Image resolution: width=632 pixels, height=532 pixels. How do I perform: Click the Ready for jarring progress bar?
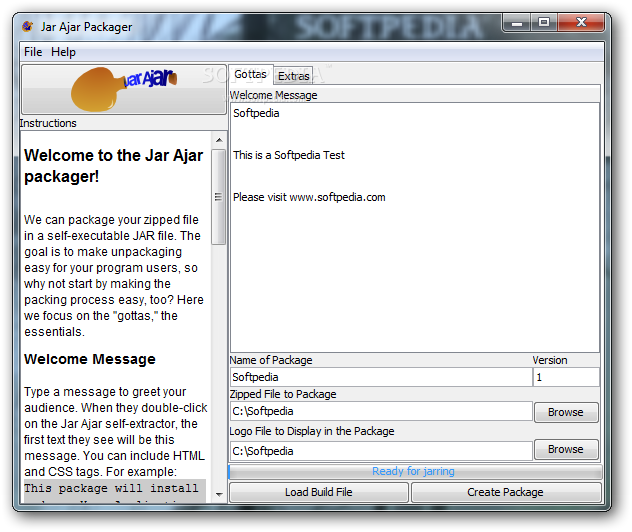415,472
